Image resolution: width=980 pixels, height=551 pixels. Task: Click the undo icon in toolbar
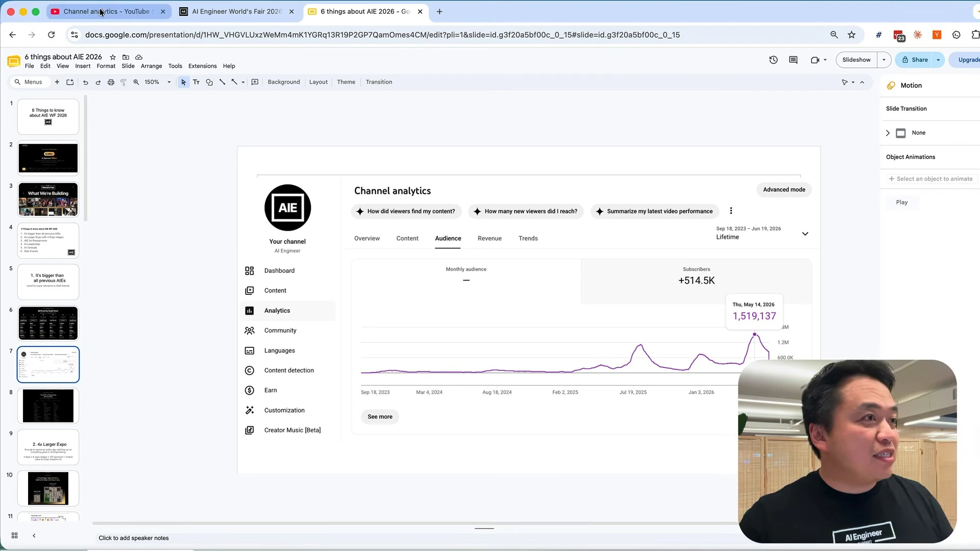click(85, 82)
